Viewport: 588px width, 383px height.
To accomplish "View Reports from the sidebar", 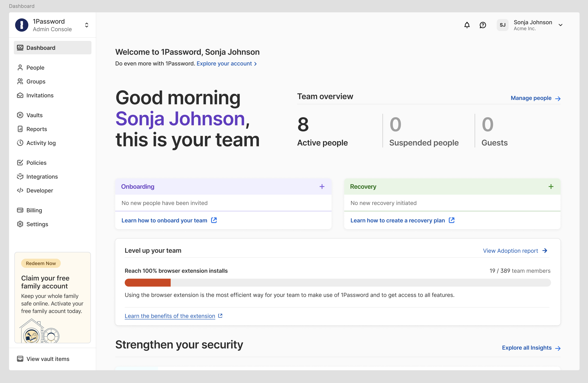I will point(36,129).
